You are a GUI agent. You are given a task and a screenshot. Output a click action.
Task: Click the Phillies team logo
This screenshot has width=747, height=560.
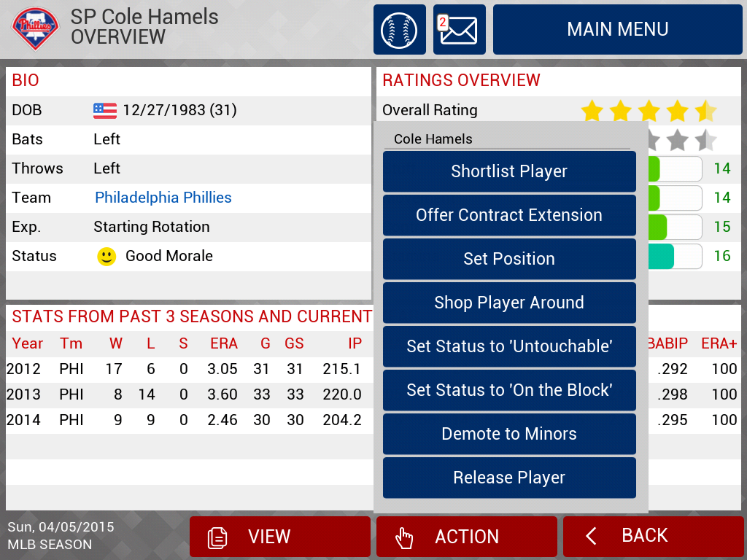click(35, 28)
